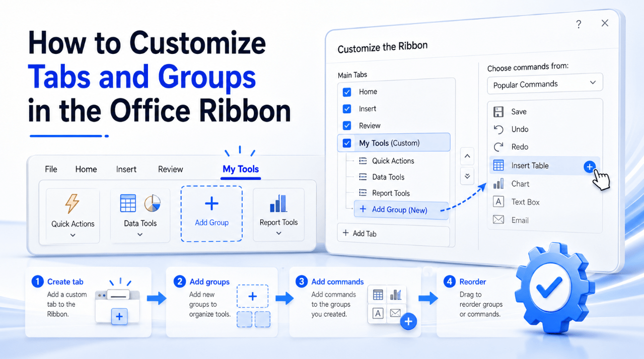Click the Undo arrow icon
This screenshot has width=644, height=359.
point(498,129)
